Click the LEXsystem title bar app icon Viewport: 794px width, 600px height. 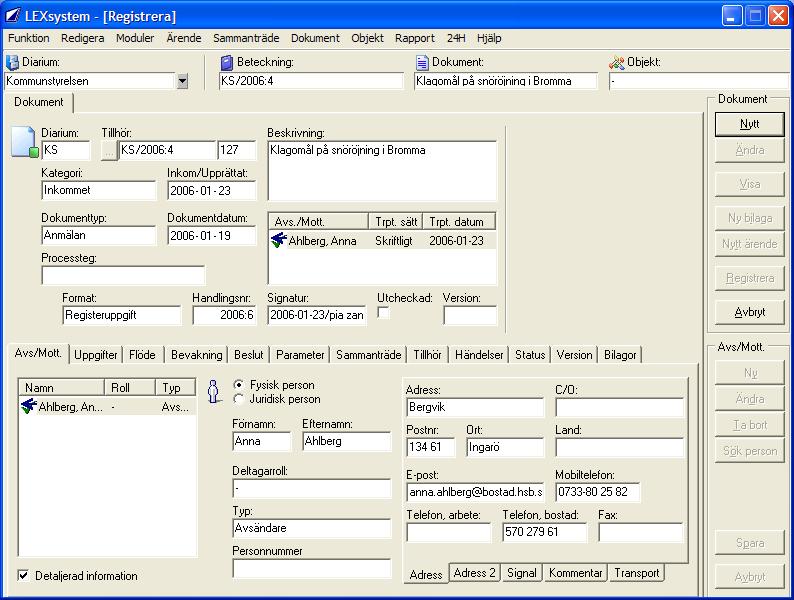pos(13,16)
